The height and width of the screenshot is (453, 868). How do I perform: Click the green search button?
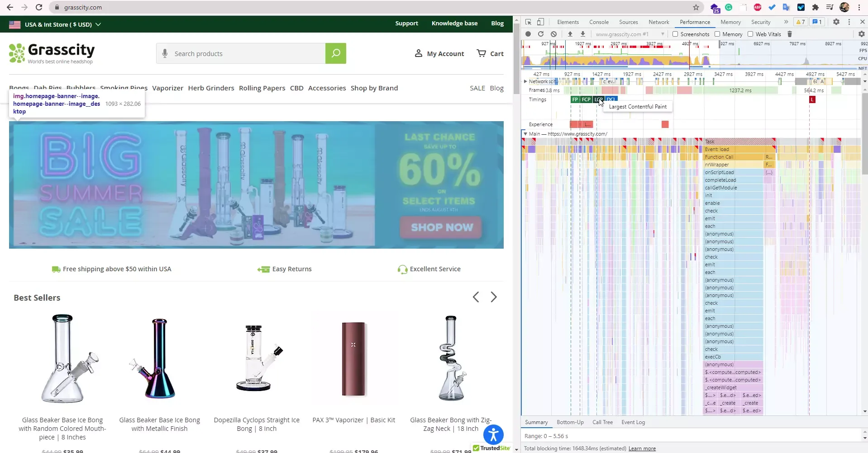[335, 53]
